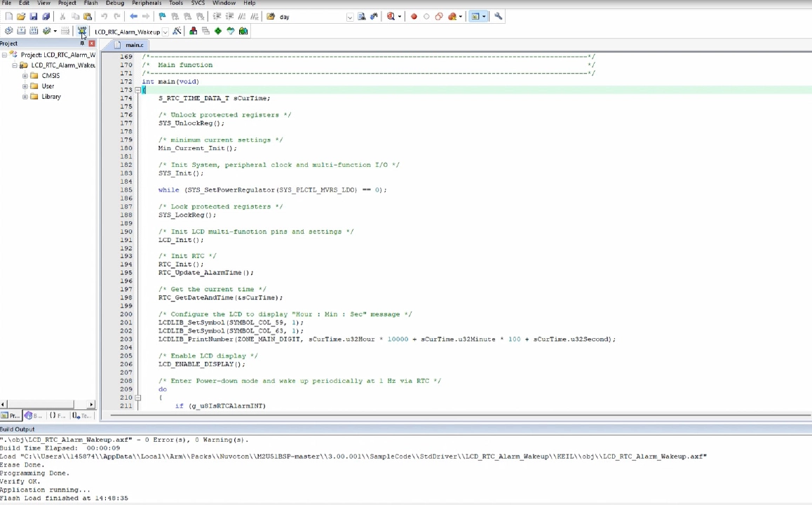Image resolution: width=812 pixels, height=505 pixels.
Task: Open the search text dropdown showing 'day'
Action: click(x=350, y=17)
